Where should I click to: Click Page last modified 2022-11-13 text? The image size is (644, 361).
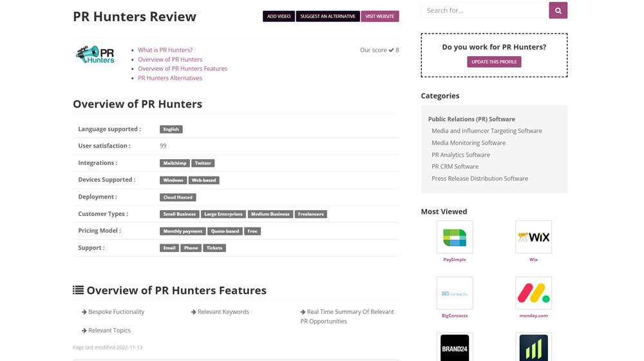tap(108, 347)
